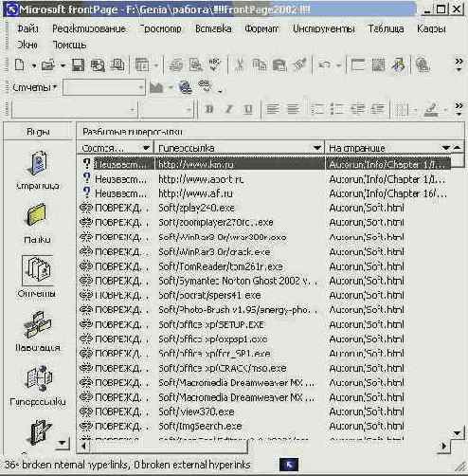The height and width of the screenshot is (476, 468).
Task: Open the Help menu
Action: 69,45
